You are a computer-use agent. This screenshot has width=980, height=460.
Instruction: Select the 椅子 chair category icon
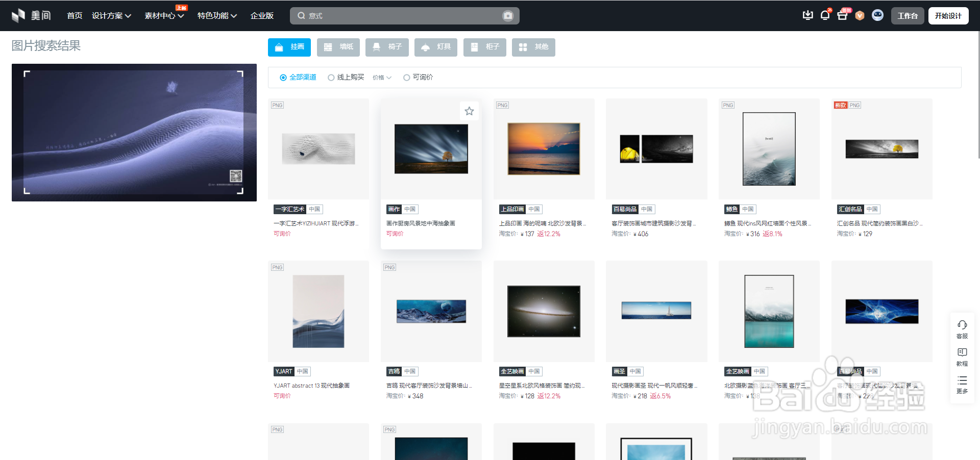(376, 47)
